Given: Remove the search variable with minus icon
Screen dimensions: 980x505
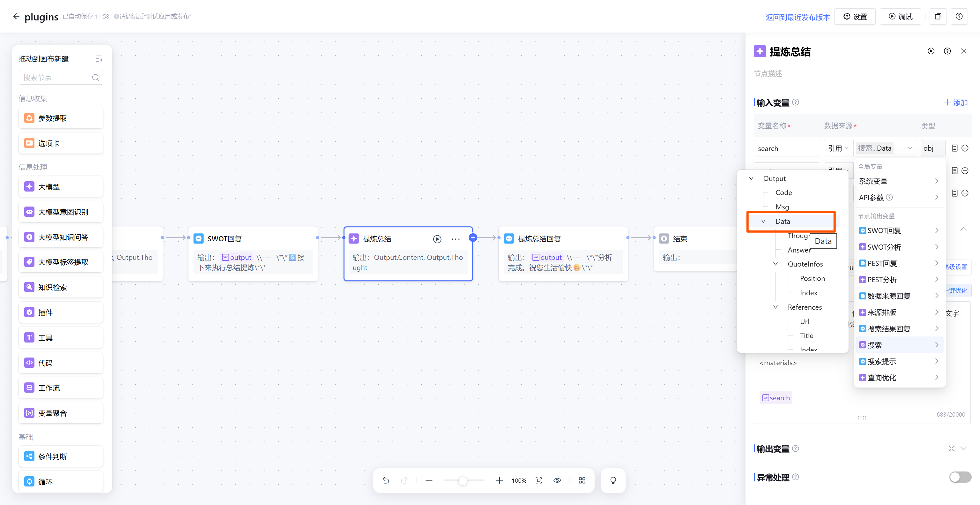Looking at the screenshot, I should [x=965, y=148].
